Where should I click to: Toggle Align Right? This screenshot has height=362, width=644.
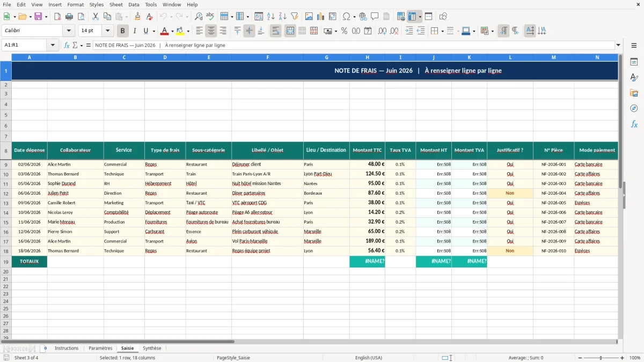[223, 31]
